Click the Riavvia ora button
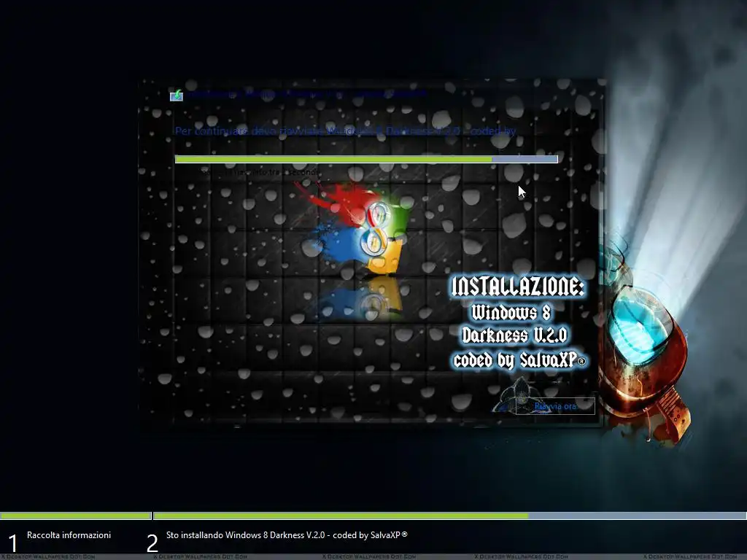 pyautogui.click(x=555, y=406)
